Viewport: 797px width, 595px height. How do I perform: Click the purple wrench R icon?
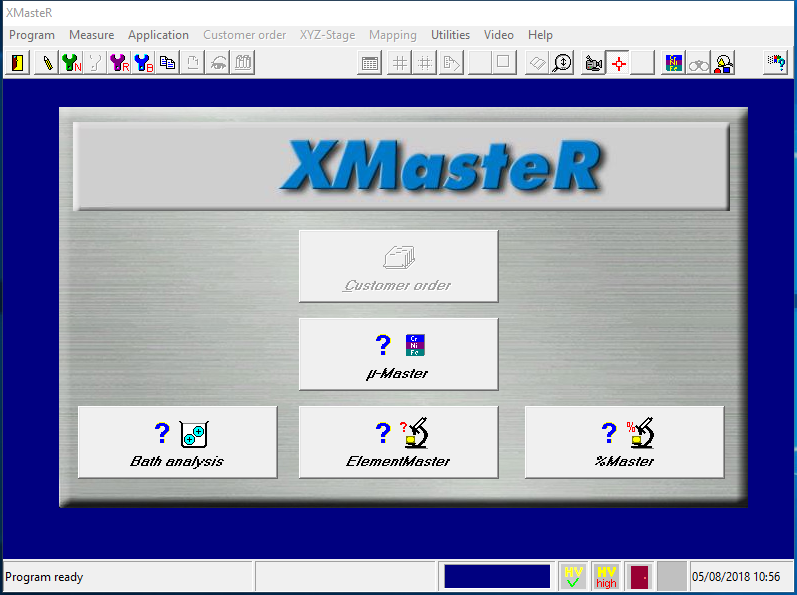(119, 63)
